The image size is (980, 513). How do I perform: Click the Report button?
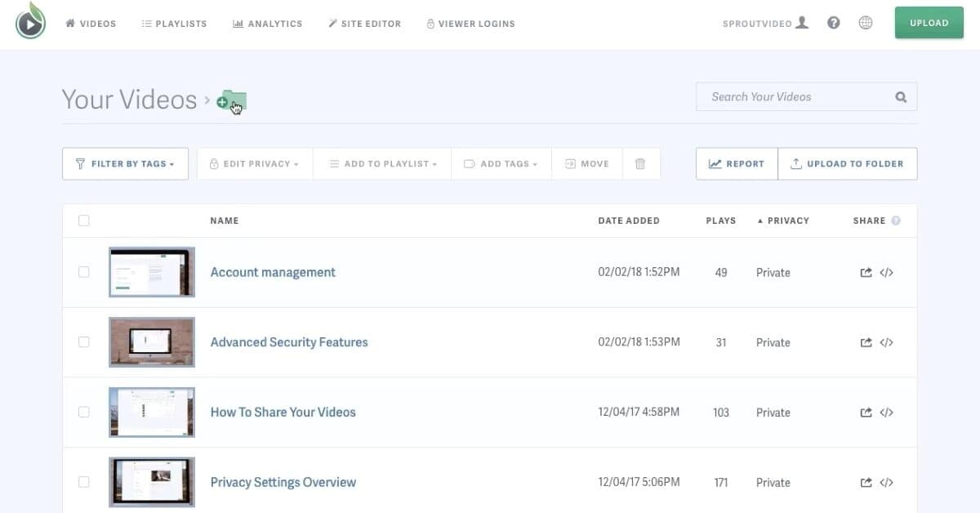tap(737, 163)
